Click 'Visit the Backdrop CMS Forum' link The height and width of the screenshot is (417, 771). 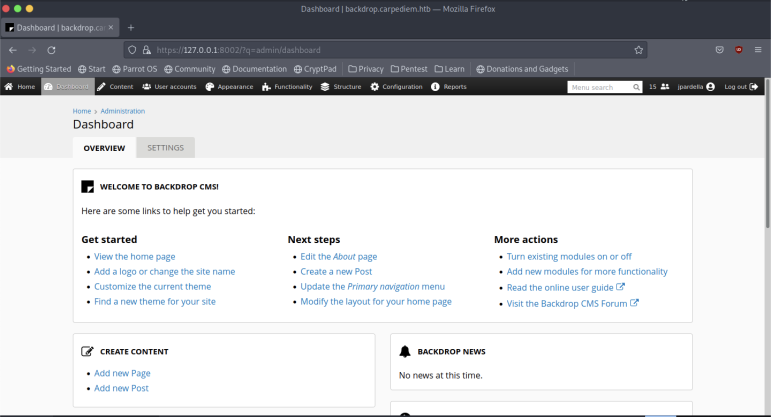567,303
